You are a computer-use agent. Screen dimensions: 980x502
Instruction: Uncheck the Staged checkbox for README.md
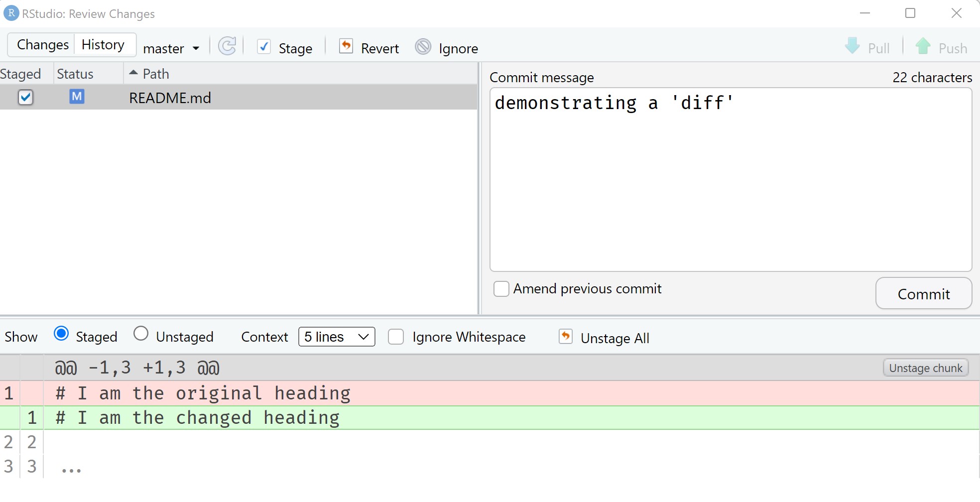pyautogui.click(x=26, y=97)
